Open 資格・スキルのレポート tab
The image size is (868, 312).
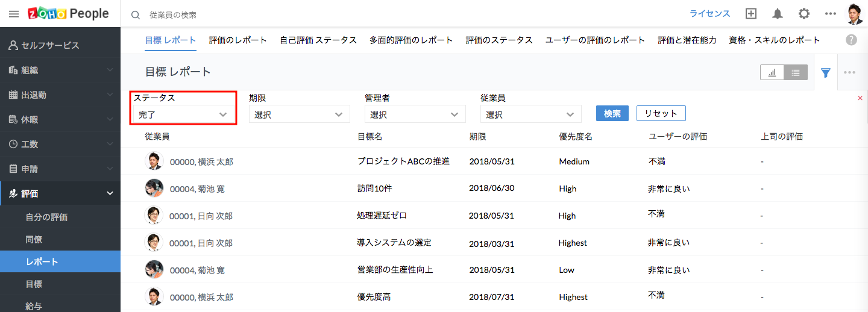click(x=775, y=40)
